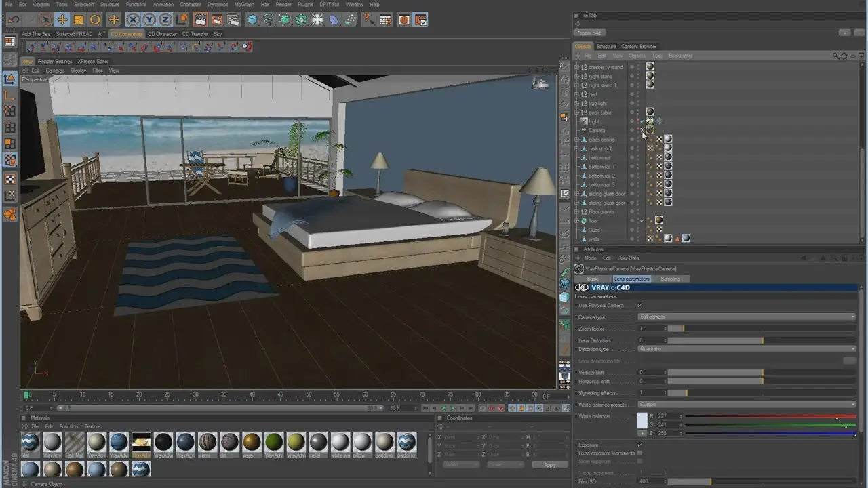868x488 pixels.
Task: Select the Camera object in the list
Action: coord(596,131)
